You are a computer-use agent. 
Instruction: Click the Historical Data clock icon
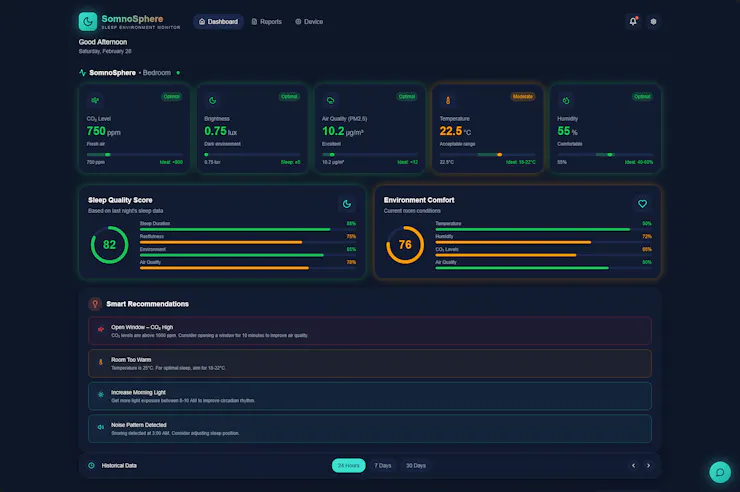pos(91,466)
